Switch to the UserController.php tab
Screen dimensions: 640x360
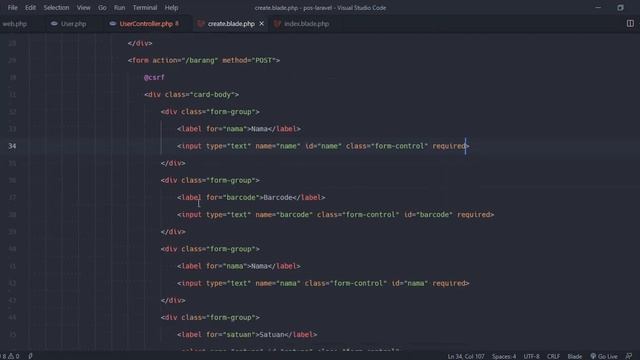tap(146, 24)
